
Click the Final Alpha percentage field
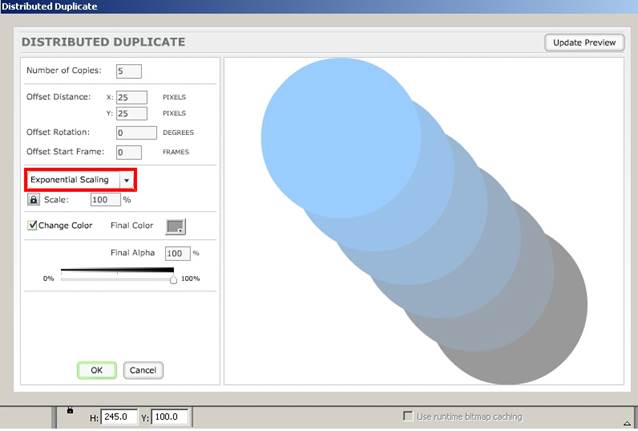(x=177, y=254)
